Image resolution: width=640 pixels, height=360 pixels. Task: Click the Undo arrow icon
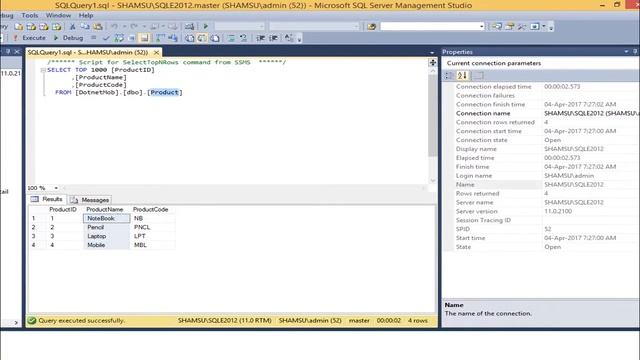[114, 27]
